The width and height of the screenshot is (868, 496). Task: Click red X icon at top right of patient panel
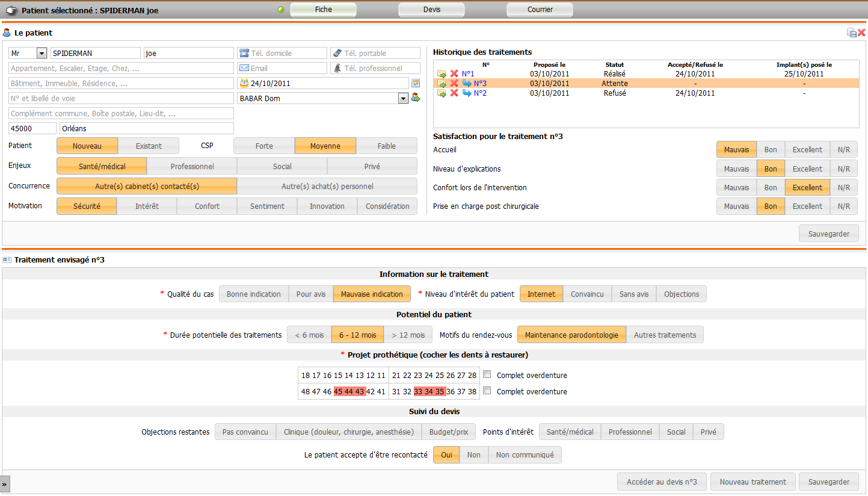(861, 33)
